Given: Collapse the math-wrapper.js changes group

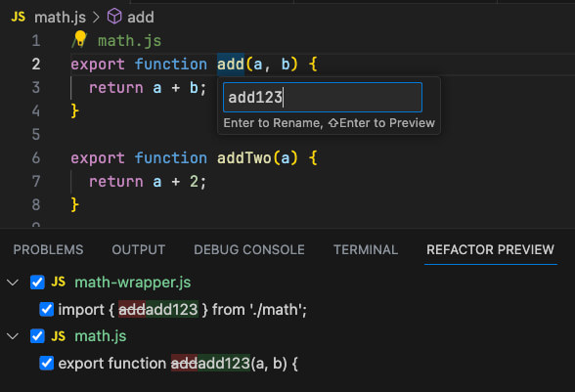Looking at the screenshot, I should tap(13, 283).
